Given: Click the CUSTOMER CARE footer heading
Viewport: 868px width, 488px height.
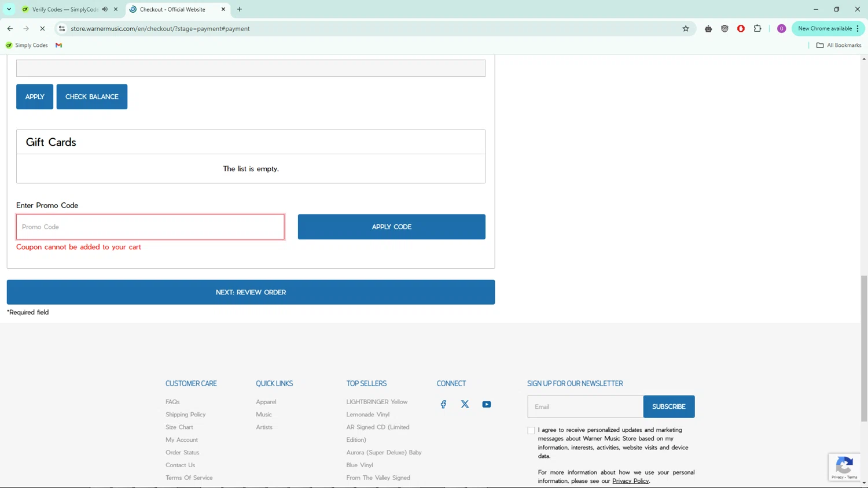Looking at the screenshot, I should pyautogui.click(x=191, y=383).
